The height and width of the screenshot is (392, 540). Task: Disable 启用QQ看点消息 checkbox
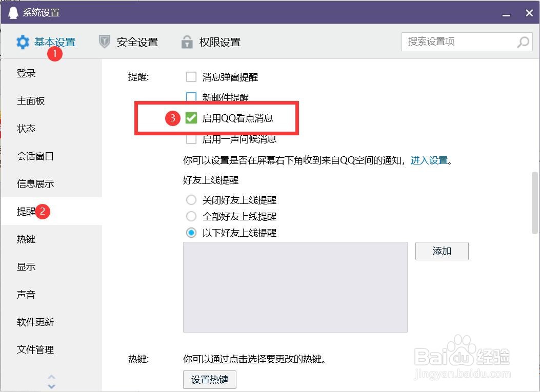(191, 118)
